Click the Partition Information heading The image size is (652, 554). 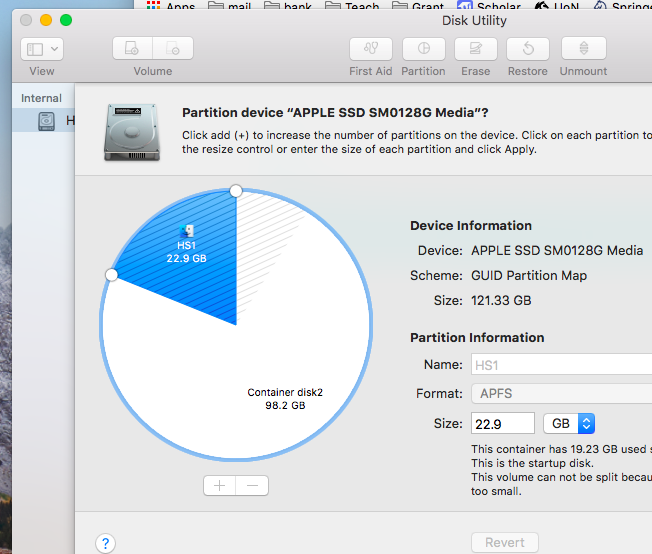pyautogui.click(x=477, y=337)
